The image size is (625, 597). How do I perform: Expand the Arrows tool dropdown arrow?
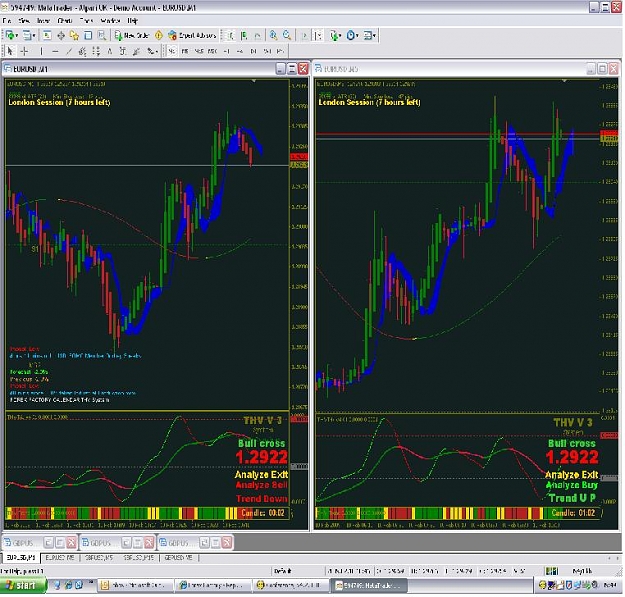coord(157,51)
